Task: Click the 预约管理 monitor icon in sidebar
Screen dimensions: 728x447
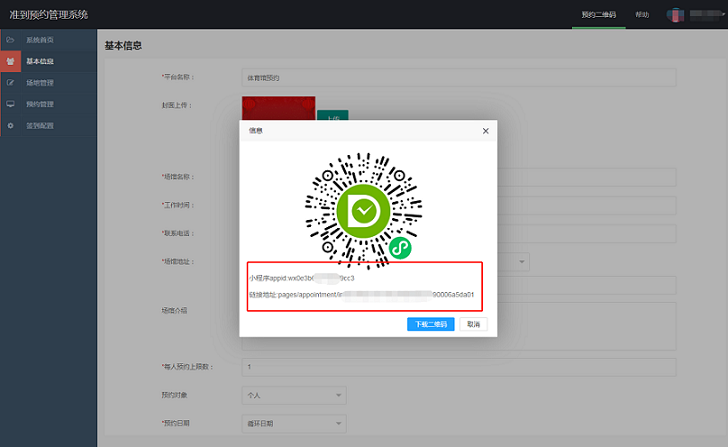Action: click(10, 104)
